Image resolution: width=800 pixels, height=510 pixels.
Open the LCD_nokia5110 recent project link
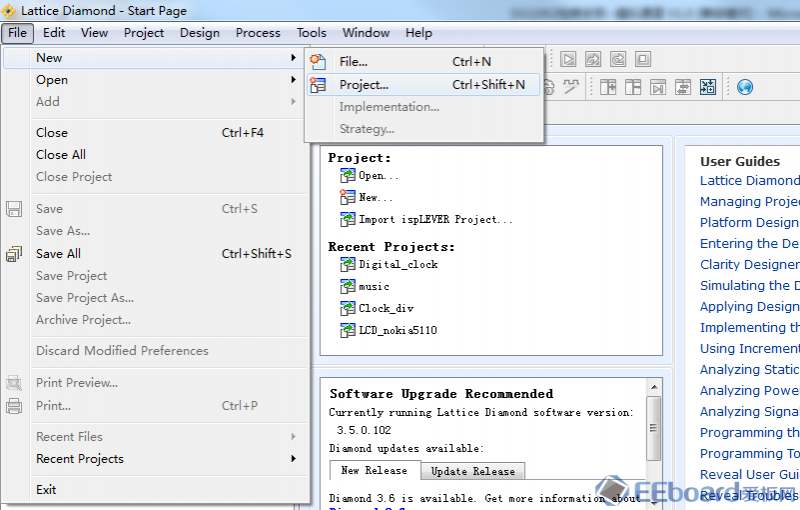click(x=398, y=330)
